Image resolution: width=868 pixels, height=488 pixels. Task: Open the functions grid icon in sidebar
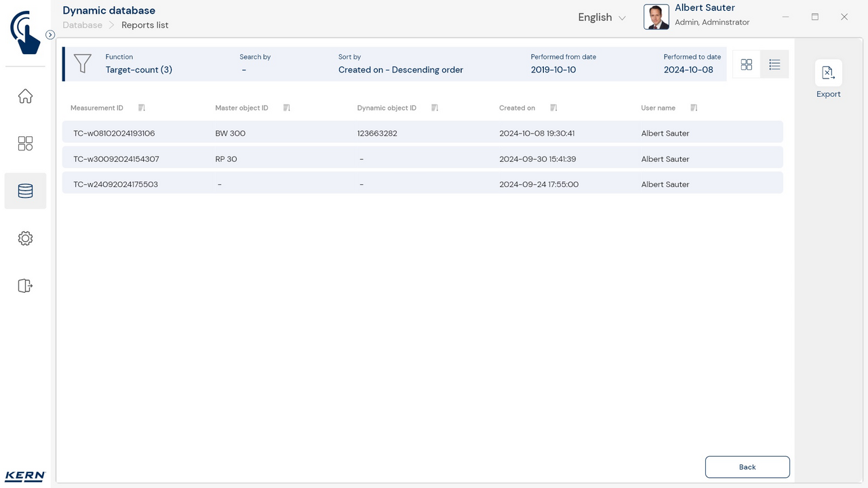click(25, 144)
